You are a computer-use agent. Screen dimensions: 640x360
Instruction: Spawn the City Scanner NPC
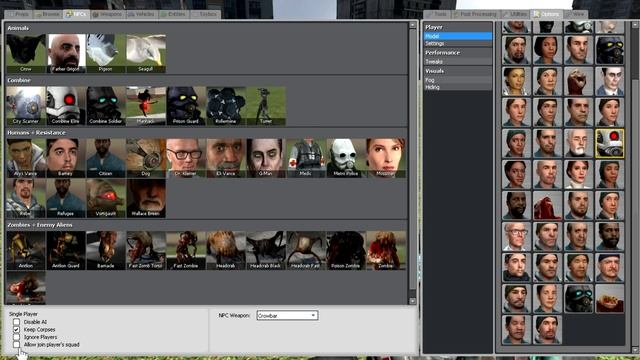click(26, 106)
